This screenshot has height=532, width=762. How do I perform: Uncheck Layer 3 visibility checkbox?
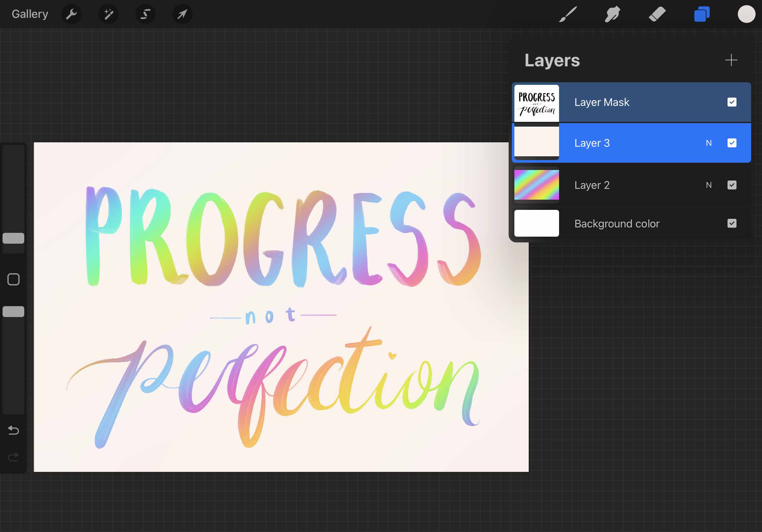(732, 143)
